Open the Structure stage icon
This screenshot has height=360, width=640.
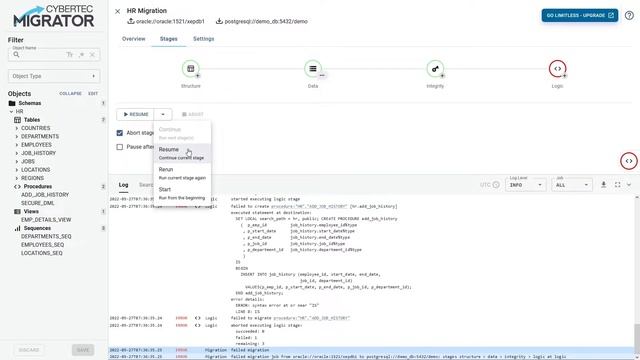click(191, 69)
